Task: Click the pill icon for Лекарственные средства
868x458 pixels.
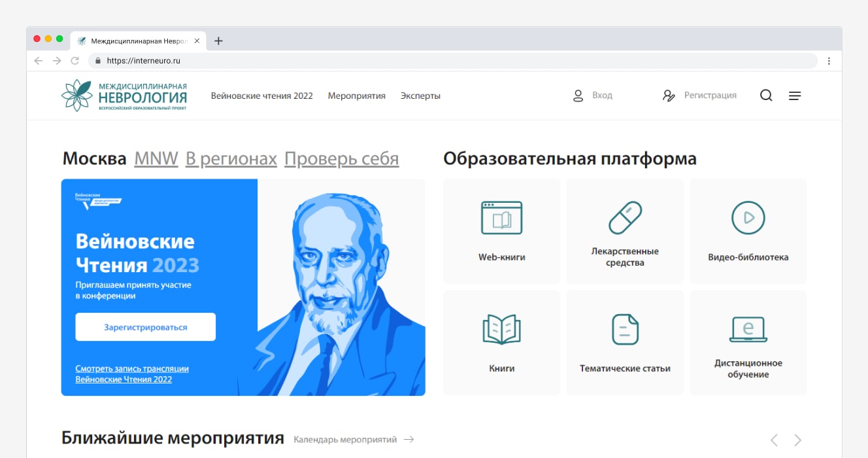Action: click(625, 218)
